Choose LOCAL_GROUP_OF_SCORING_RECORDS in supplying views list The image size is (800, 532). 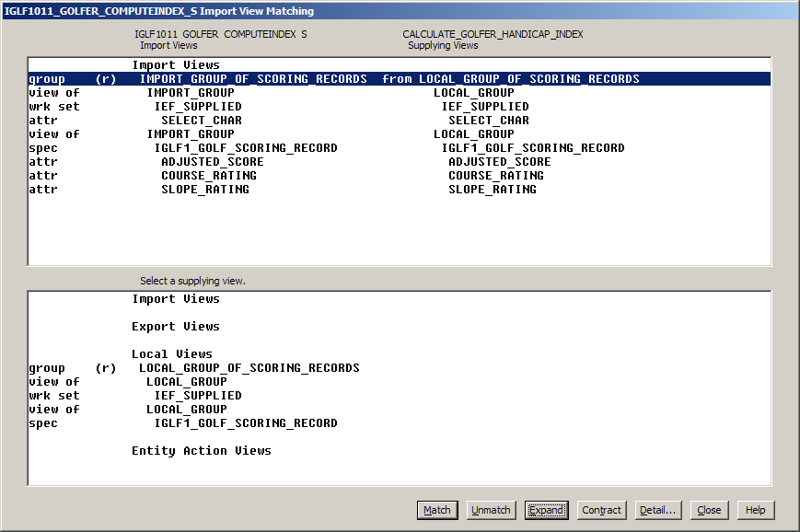(x=249, y=368)
